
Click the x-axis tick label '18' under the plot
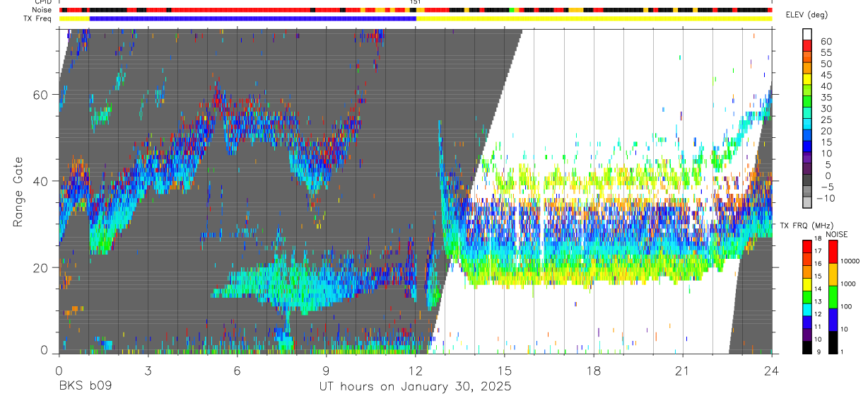coord(594,370)
